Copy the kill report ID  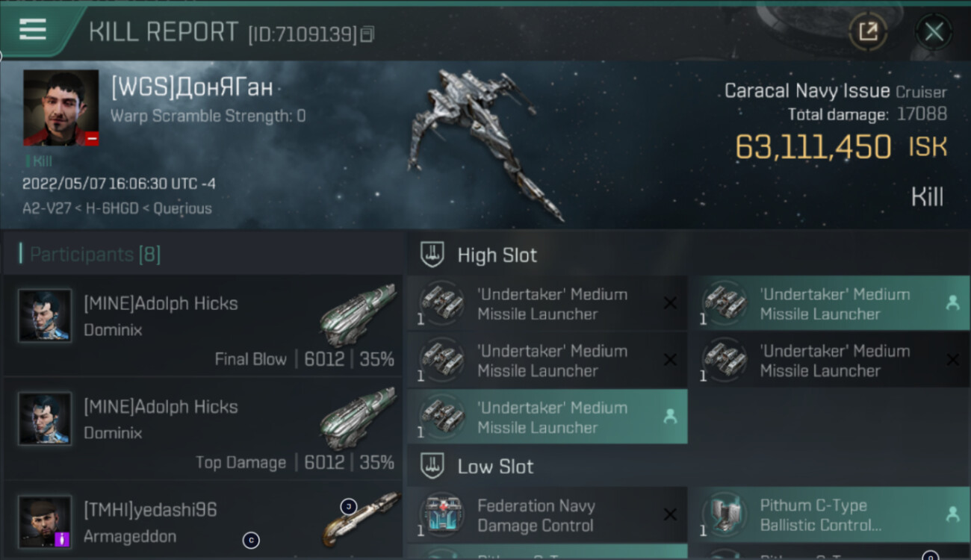tap(367, 34)
